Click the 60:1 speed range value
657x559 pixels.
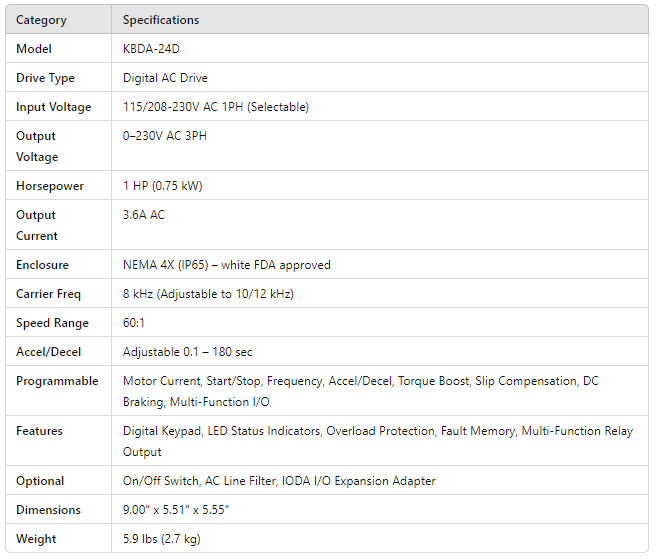pyautogui.click(x=136, y=323)
